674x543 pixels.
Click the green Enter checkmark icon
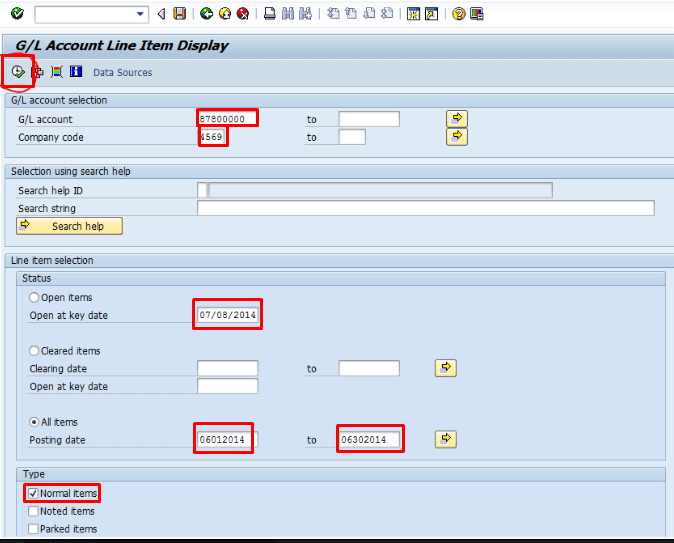(x=17, y=14)
